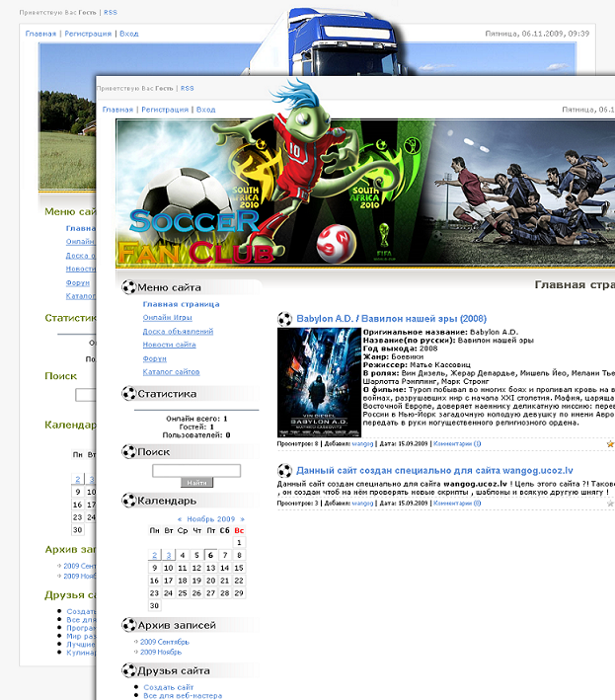
Task: Click the gold star rating on the Babylon A.D. post
Action: [x=610, y=443]
